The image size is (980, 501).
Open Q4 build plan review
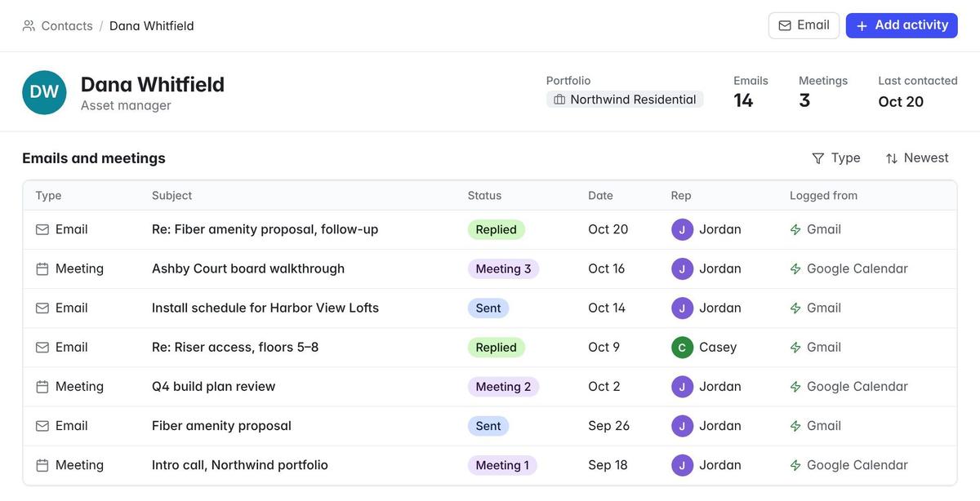point(214,387)
